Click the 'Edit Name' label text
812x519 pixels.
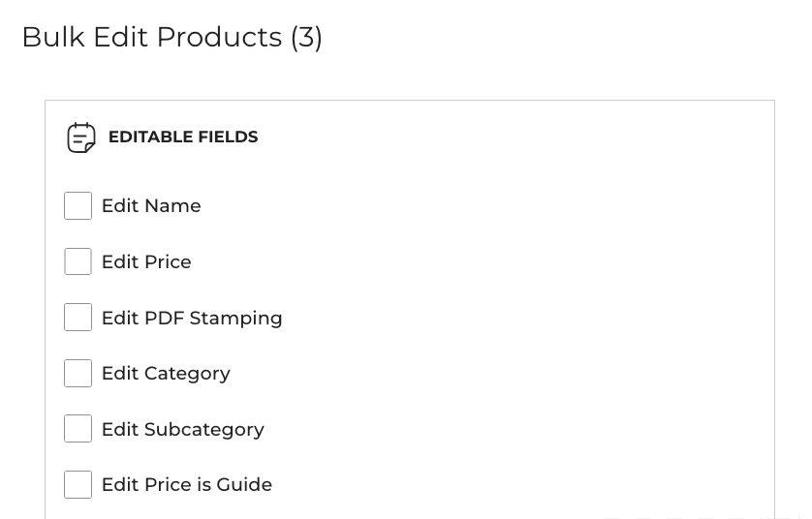tap(151, 206)
